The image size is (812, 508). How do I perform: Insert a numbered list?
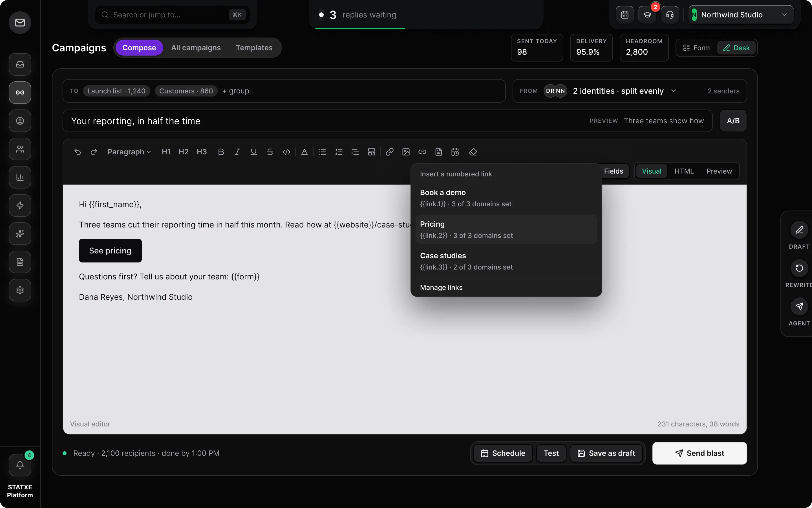pyautogui.click(x=339, y=152)
